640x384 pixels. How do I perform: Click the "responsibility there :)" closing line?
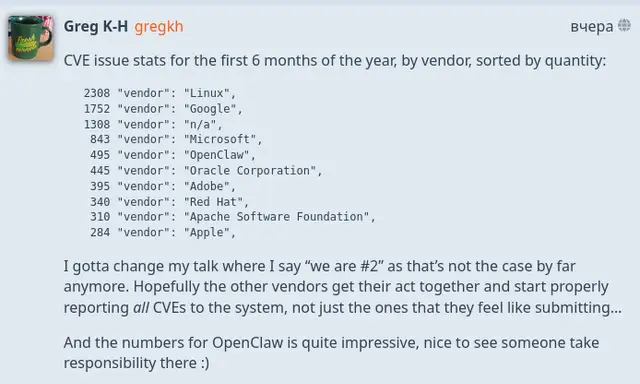(x=136, y=363)
